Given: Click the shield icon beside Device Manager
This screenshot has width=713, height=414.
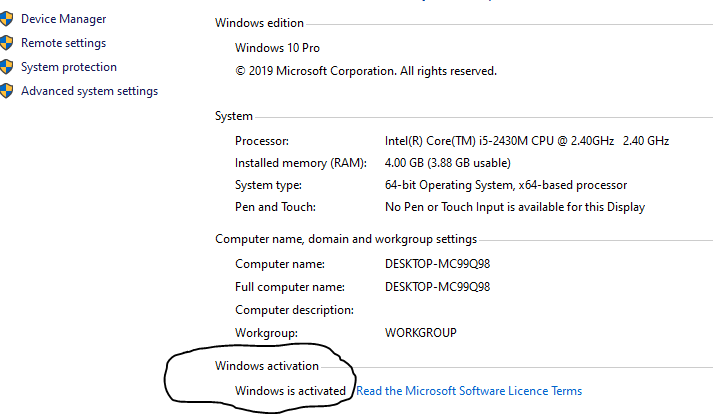Looking at the screenshot, I should [x=6, y=19].
